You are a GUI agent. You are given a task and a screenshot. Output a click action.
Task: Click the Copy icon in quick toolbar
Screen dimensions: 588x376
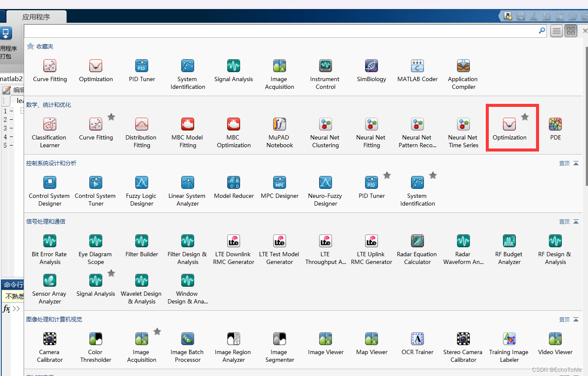(546, 16)
